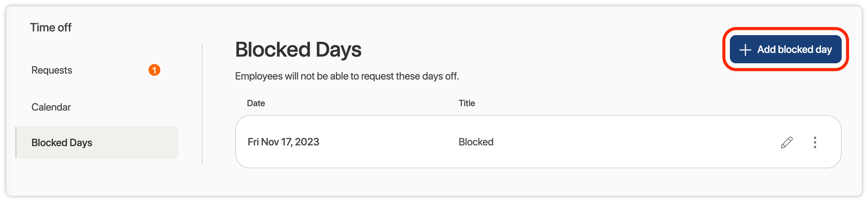Click the plus icon in Add blocked day

pos(745,50)
